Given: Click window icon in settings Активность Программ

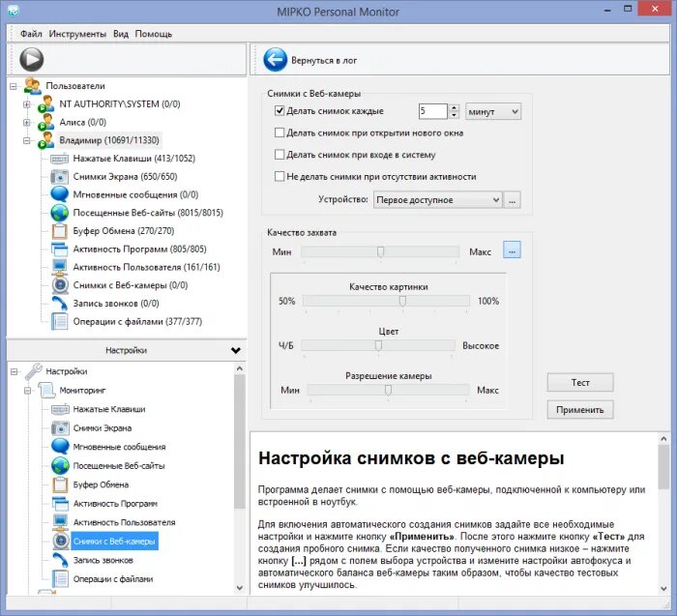Looking at the screenshot, I should click(60, 503).
